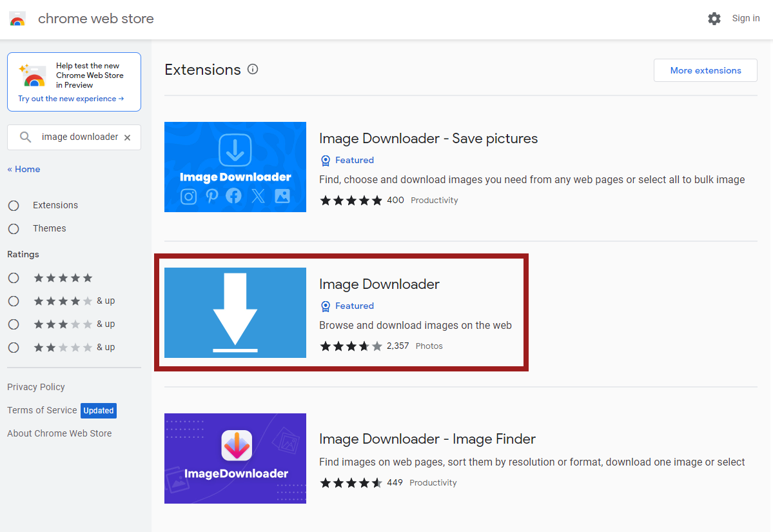Screen dimensions: 773x532
Task: Open the Privacy Policy link
Action: [36, 387]
